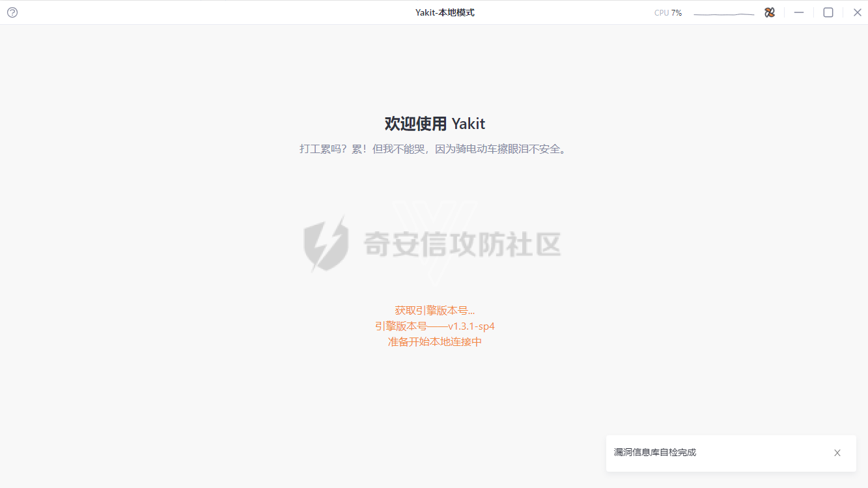Maximize the Yakit window
The width and height of the screenshot is (868, 488).
pyautogui.click(x=828, y=12)
